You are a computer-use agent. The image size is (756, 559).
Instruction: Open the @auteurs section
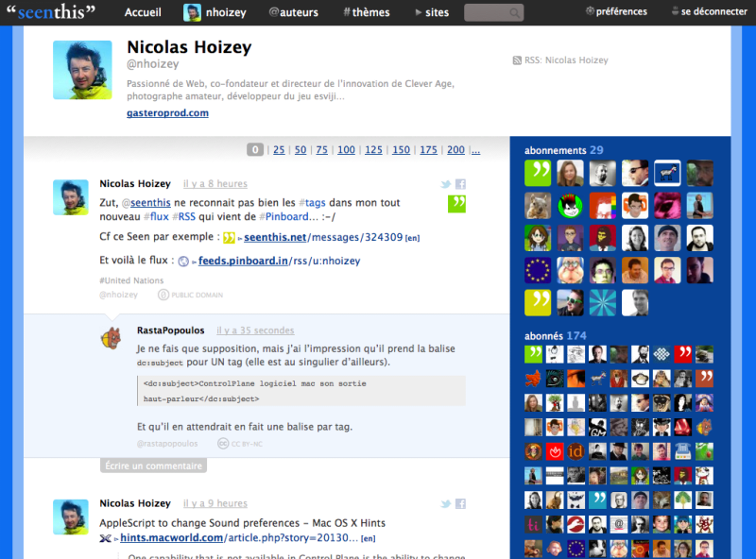click(x=293, y=12)
